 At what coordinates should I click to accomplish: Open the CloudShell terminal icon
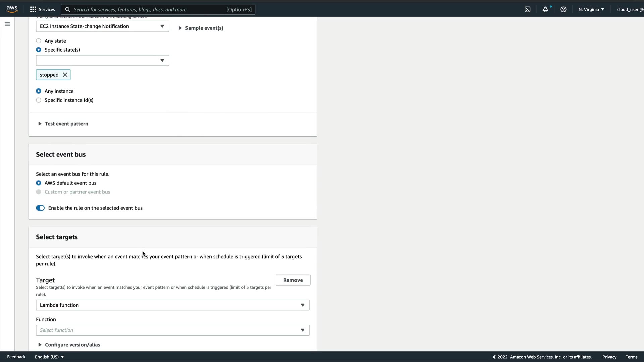click(527, 9)
